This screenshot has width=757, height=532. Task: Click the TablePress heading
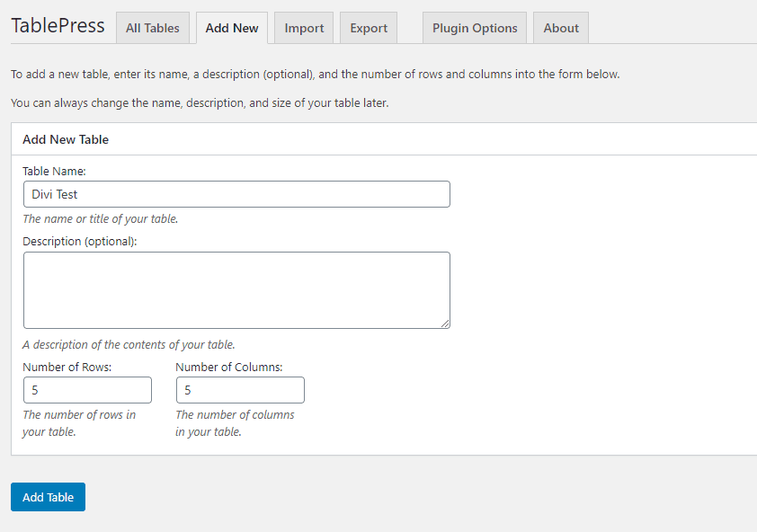click(x=58, y=25)
